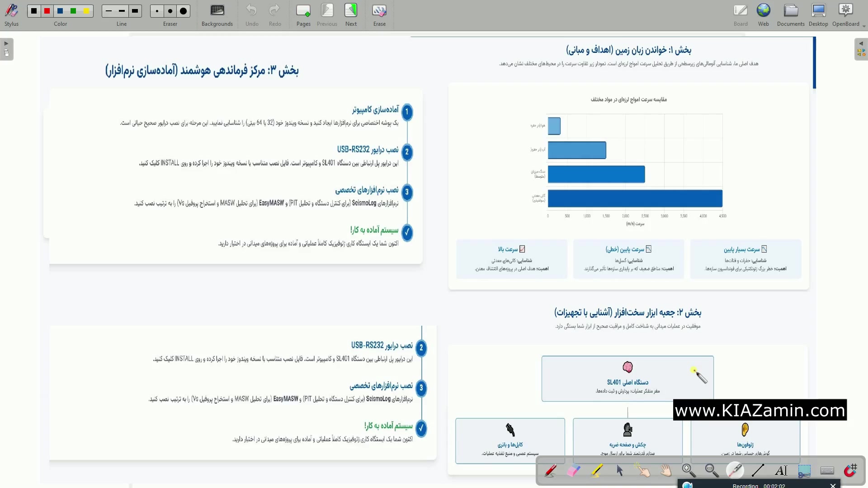The width and height of the screenshot is (868, 488).
Task: Show the virtual keyboard
Action: tap(827, 471)
